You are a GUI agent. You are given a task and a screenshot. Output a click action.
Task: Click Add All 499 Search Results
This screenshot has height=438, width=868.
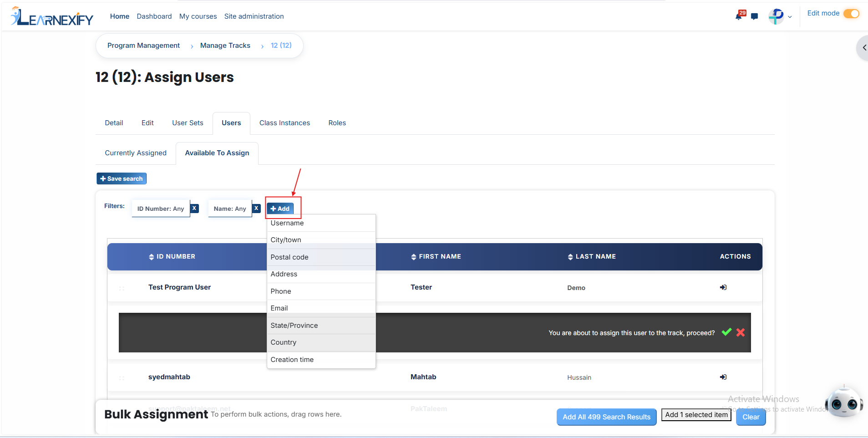(x=606, y=417)
